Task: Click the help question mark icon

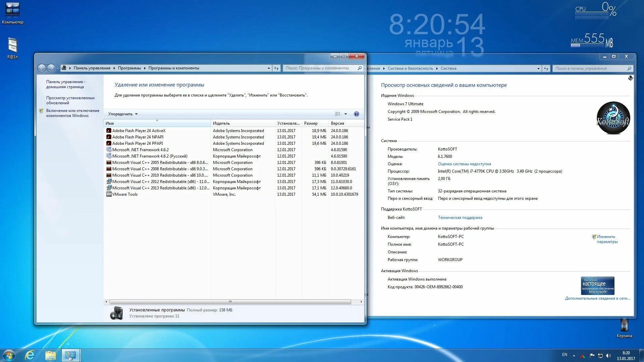Action: click(x=356, y=114)
